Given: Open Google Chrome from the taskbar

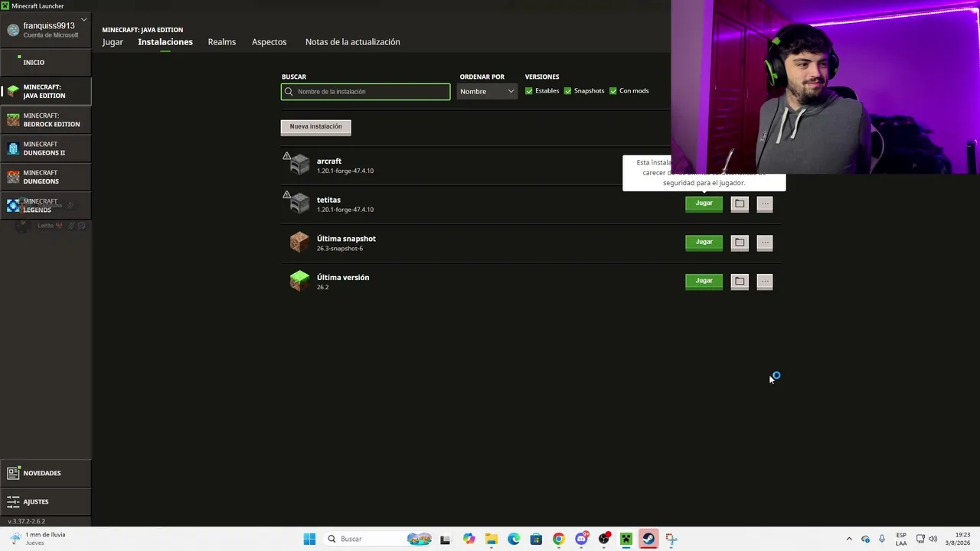Looking at the screenshot, I should [559, 539].
